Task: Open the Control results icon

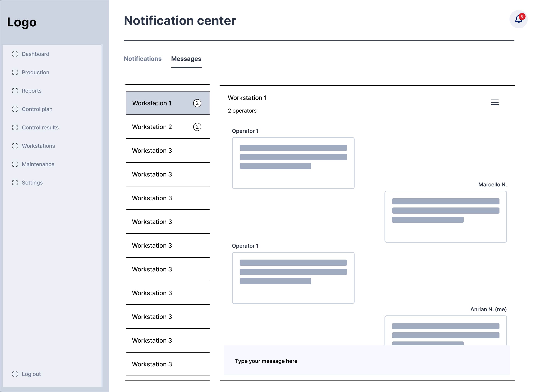Action: (x=15, y=127)
